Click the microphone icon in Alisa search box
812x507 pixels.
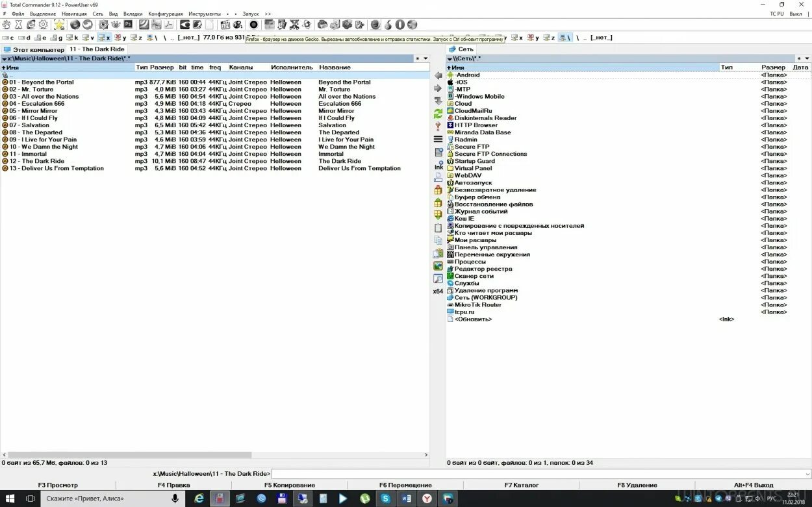pos(175,499)
